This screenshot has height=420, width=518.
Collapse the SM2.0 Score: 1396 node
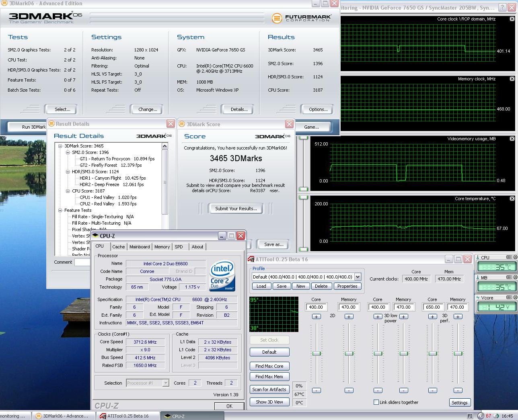click(68, 152)
